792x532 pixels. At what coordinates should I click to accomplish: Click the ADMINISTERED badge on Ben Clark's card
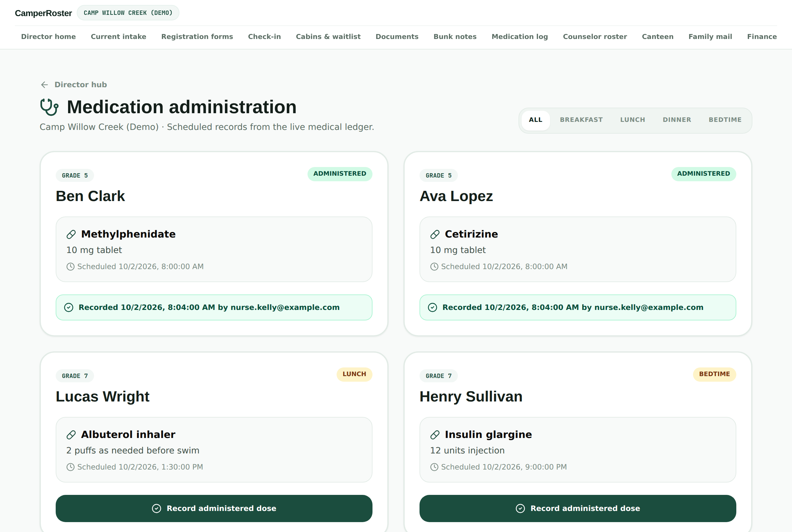(x=340, y=174)
